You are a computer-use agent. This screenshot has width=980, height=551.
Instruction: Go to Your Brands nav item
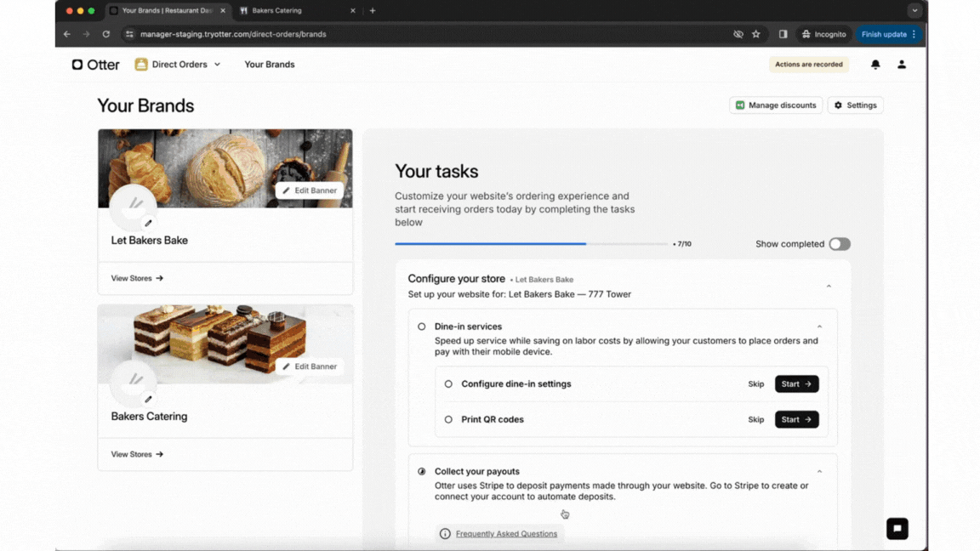[270, 65]
